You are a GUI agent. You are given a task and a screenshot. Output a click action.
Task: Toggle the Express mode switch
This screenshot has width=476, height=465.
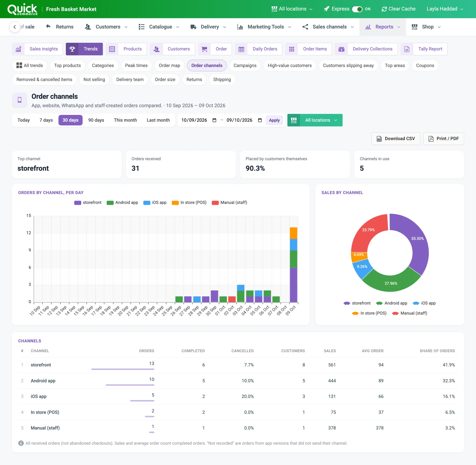(x=357, y=9)
